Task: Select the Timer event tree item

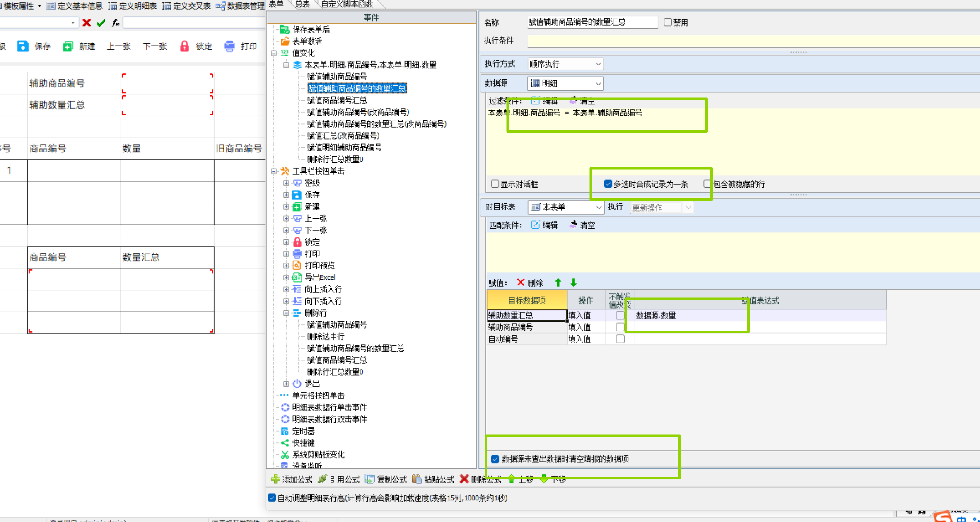Action: (x=303, y=431)
